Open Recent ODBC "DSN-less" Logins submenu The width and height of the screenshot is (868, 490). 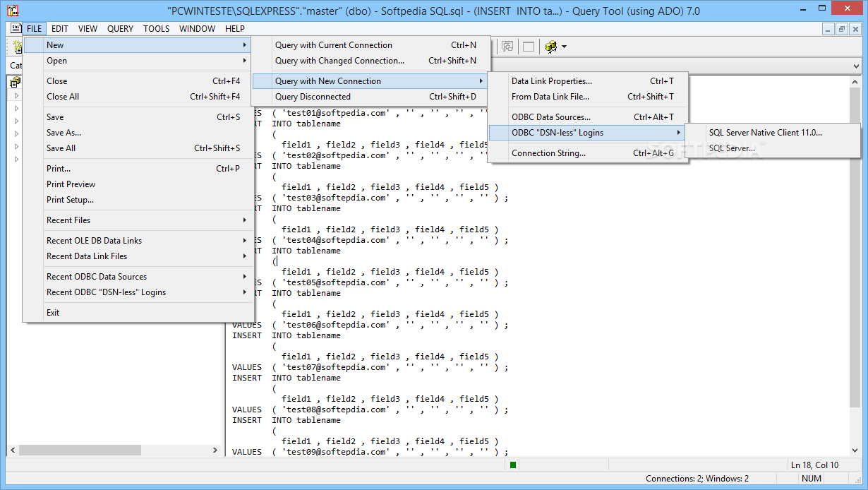coord(138,292)
